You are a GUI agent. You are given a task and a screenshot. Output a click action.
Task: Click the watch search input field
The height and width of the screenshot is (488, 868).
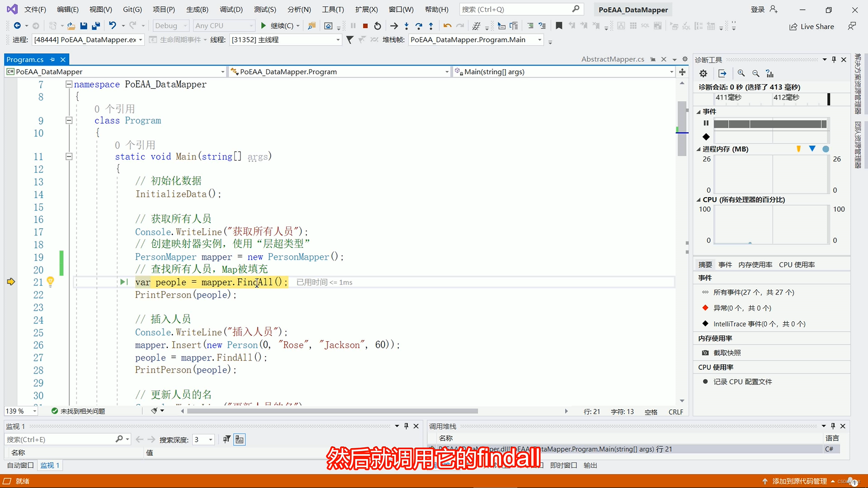59,439
